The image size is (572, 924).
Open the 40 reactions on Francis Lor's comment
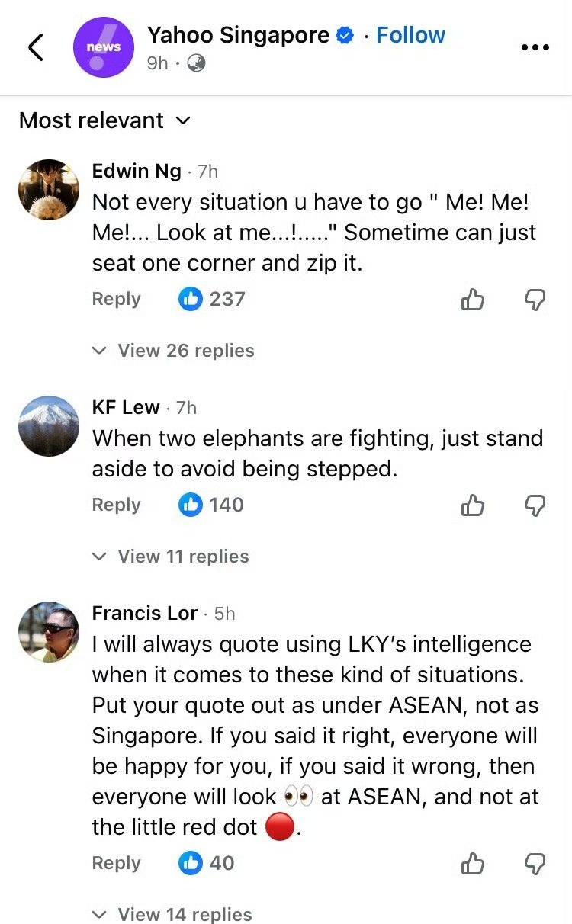click(x=207, y=863)
